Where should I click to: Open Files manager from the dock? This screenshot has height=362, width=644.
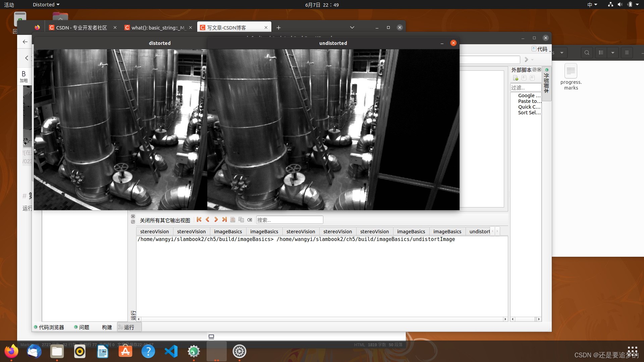tap(57, 351)
